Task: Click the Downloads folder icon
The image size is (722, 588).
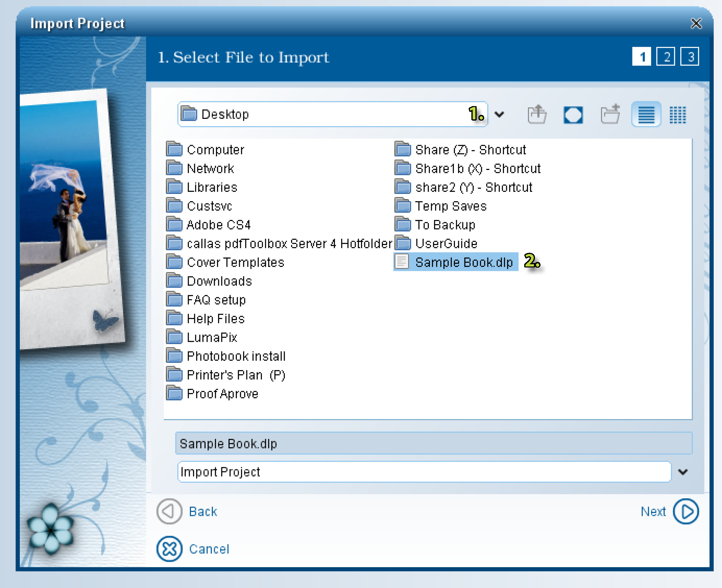Action: click(174, 280)
